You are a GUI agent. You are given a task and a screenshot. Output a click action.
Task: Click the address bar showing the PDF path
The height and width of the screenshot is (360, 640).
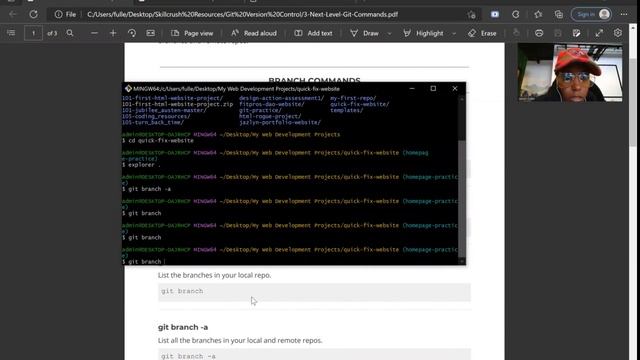pos(242,14)
